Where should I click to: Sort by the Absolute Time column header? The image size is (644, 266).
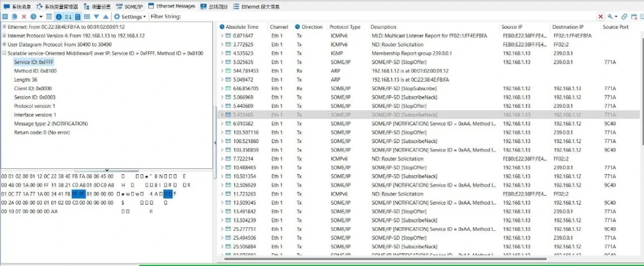point(241,27)
